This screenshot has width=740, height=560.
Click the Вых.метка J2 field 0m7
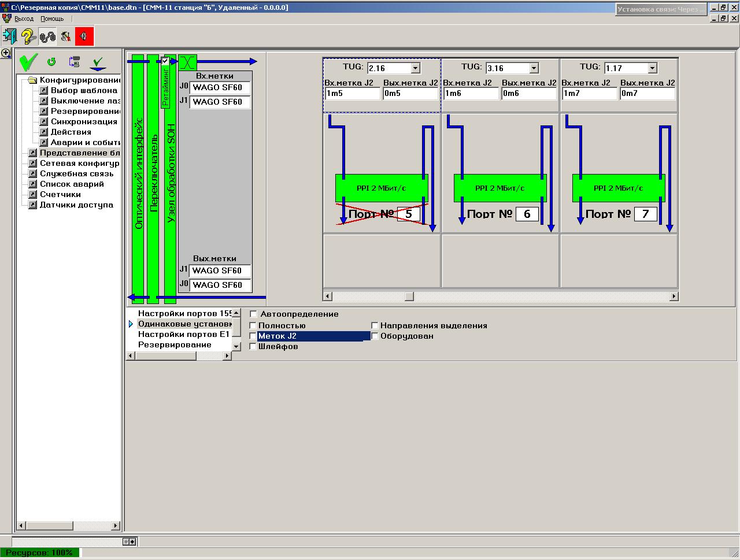click(647, 94)
